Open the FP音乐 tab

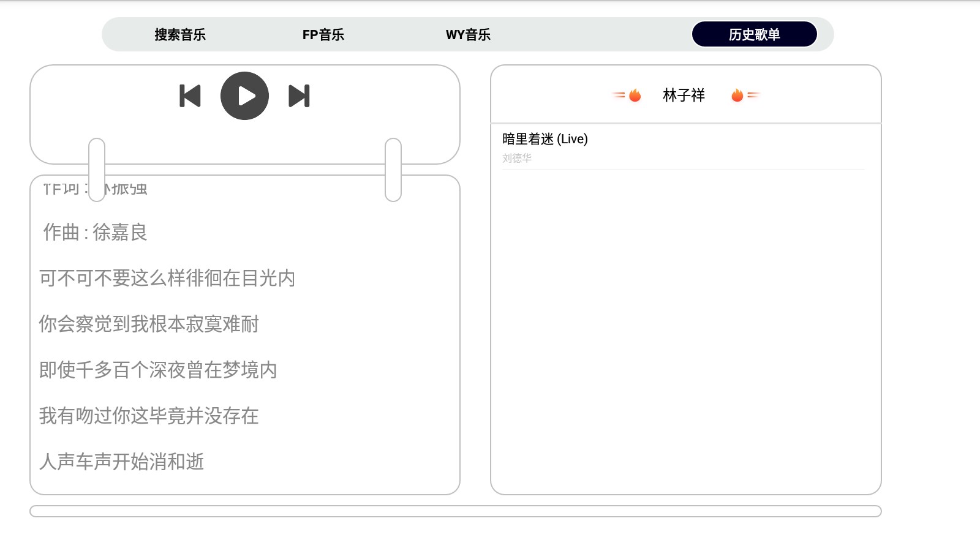[323, 34]
